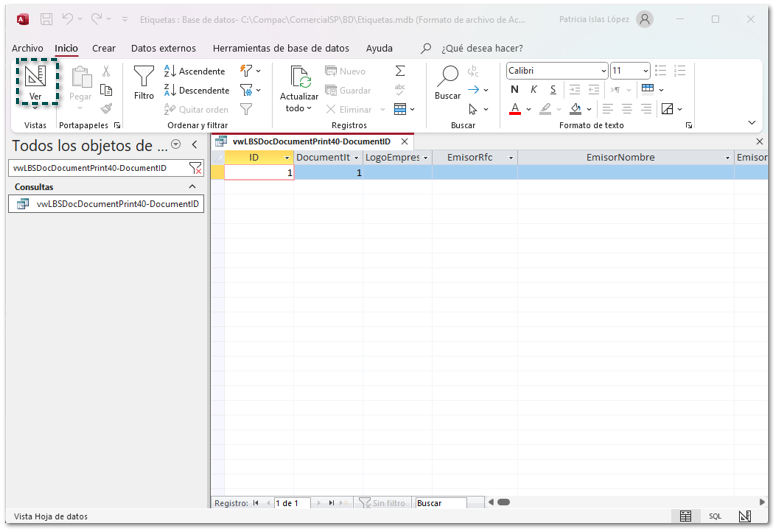Viewport: 777px width, 532px height.
Task: Click the Totals sigma icon
Action: pos(400,71)
